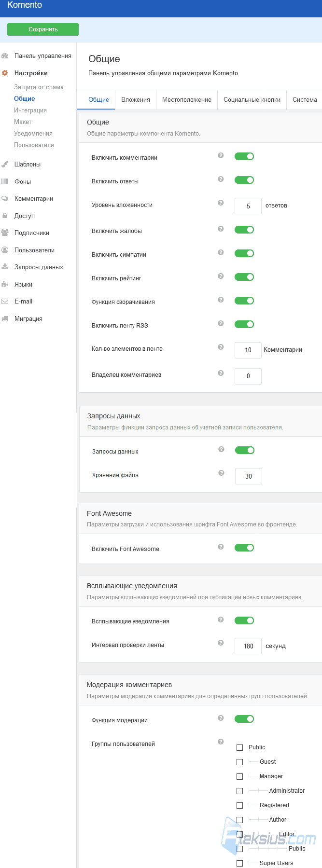Screen dimensions: 322x868
Task: Switch to Социальные кнопки tab
Action: [x=252, y=100]
